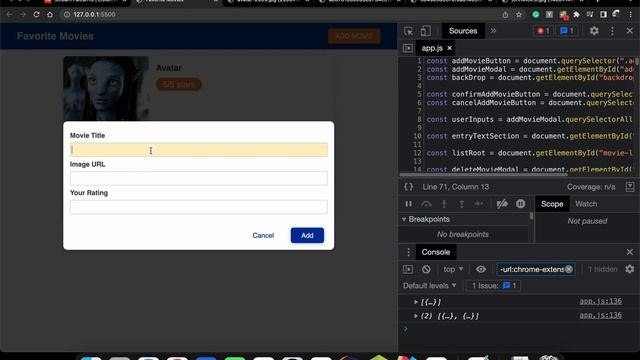Click the Avatar movie poster thumbnail
The width and height of the screenshot is (640, 360).
(x=106, y=88)
